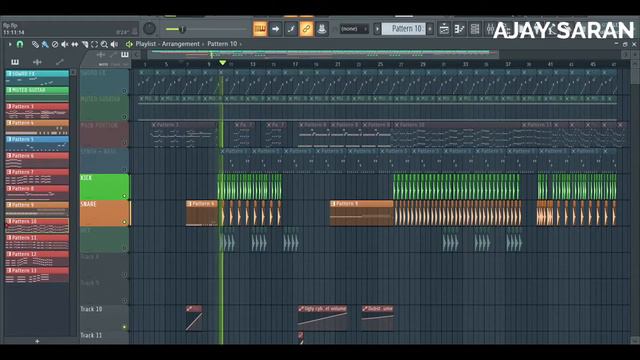Viewport: 640px width, 360px height.
Task: Open the playlist options arrow menu
Action: coord(10,44)
